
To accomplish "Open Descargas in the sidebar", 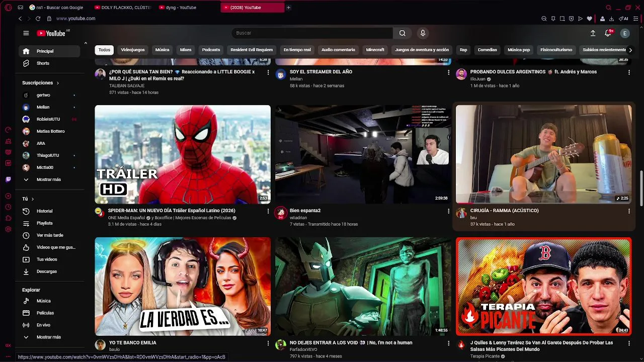I will point(49,271).
